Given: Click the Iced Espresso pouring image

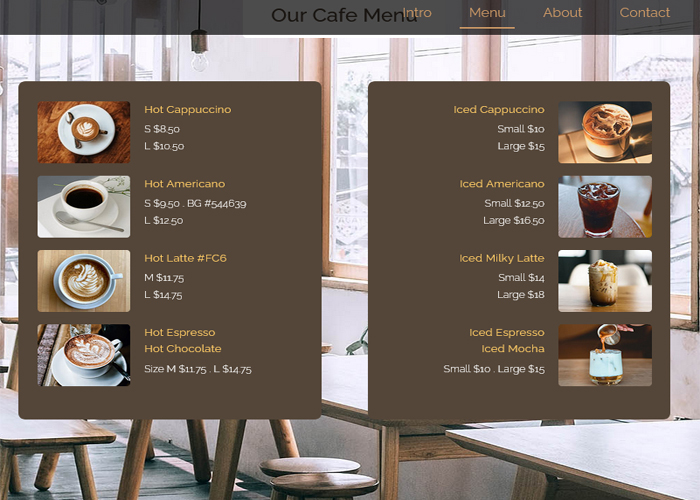Looking at the screenshot, I should pos(605,355).
